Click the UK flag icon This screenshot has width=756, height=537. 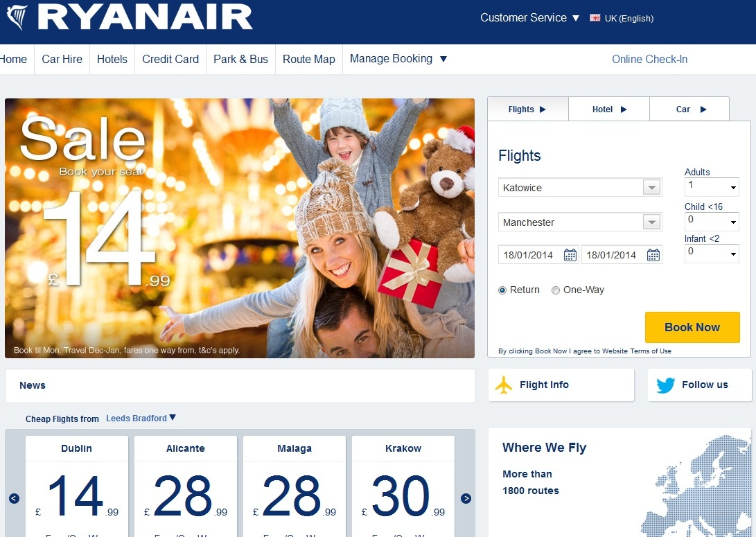pyautogui.click(x=595, y=18)
